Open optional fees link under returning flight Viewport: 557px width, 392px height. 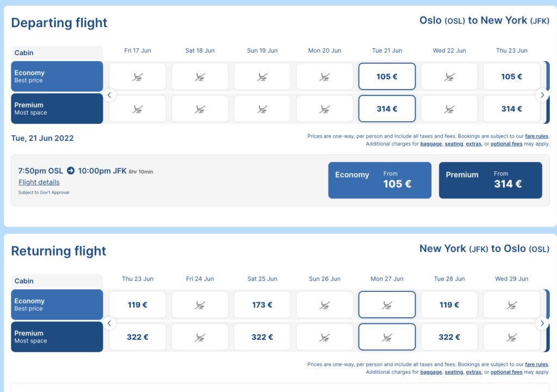pos(506,372)
